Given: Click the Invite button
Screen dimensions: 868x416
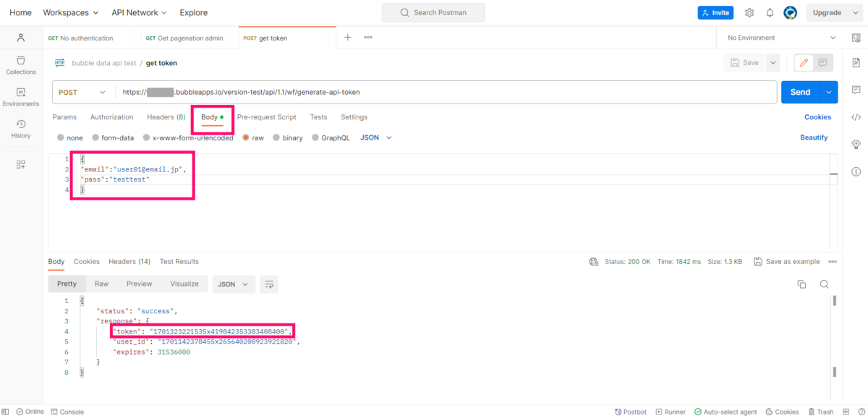Looking at the screenshot, I should pyautogui.click(x=715, y=13).
